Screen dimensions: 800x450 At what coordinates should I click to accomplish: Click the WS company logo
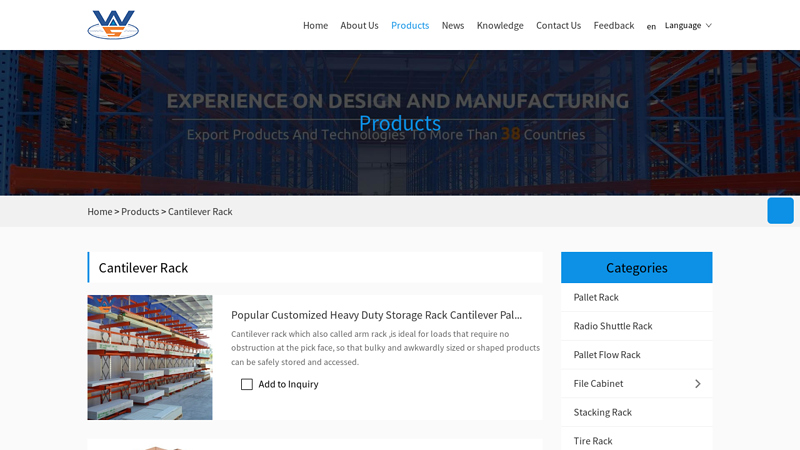point(113,24)
